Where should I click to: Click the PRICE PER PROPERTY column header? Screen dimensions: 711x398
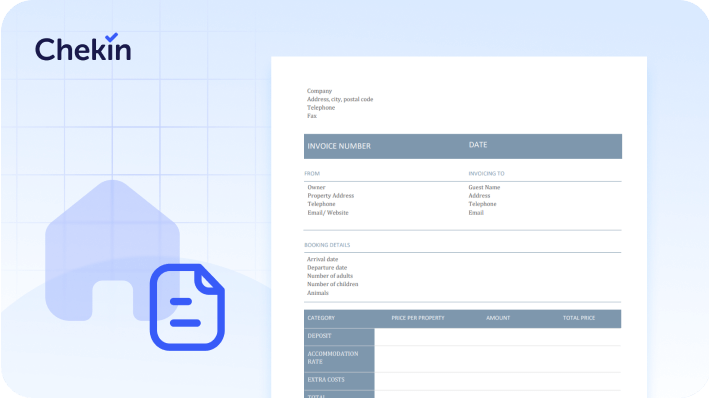(x=418, y=318)
